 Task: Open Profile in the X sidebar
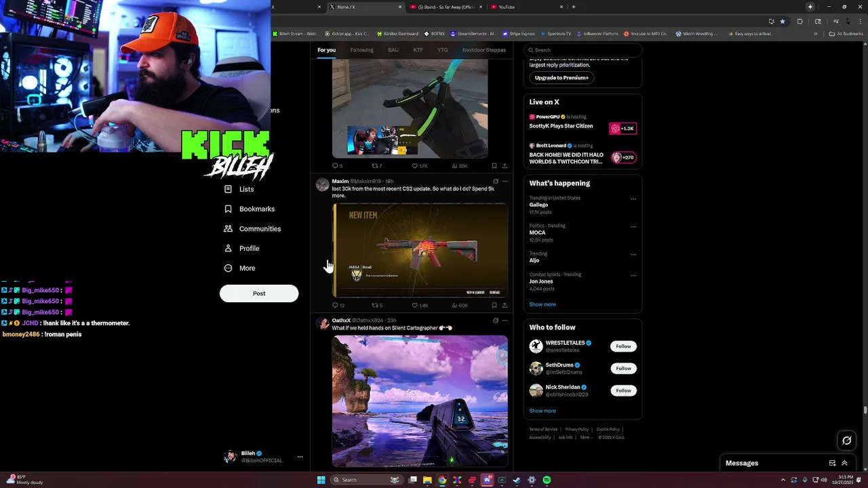tap(241, 248)
